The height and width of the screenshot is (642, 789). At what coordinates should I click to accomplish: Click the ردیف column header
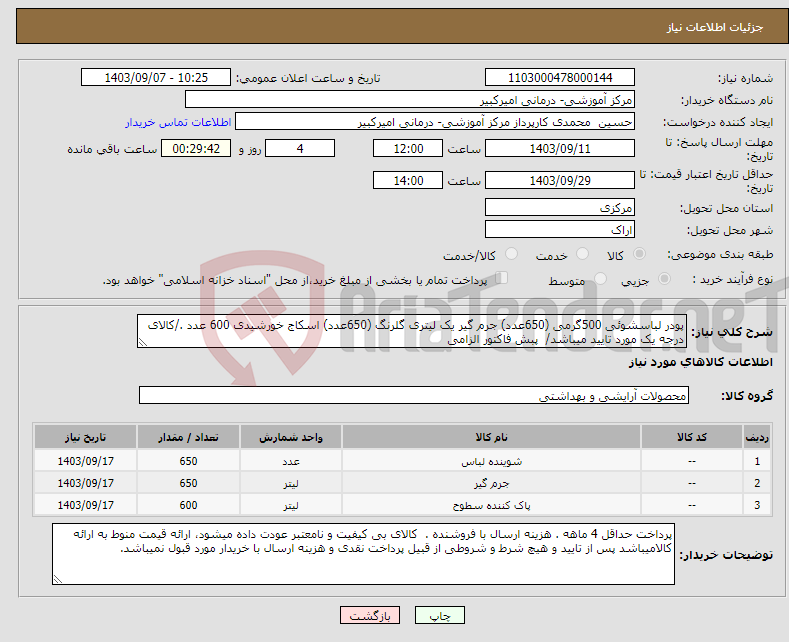[x=757, y=437]
